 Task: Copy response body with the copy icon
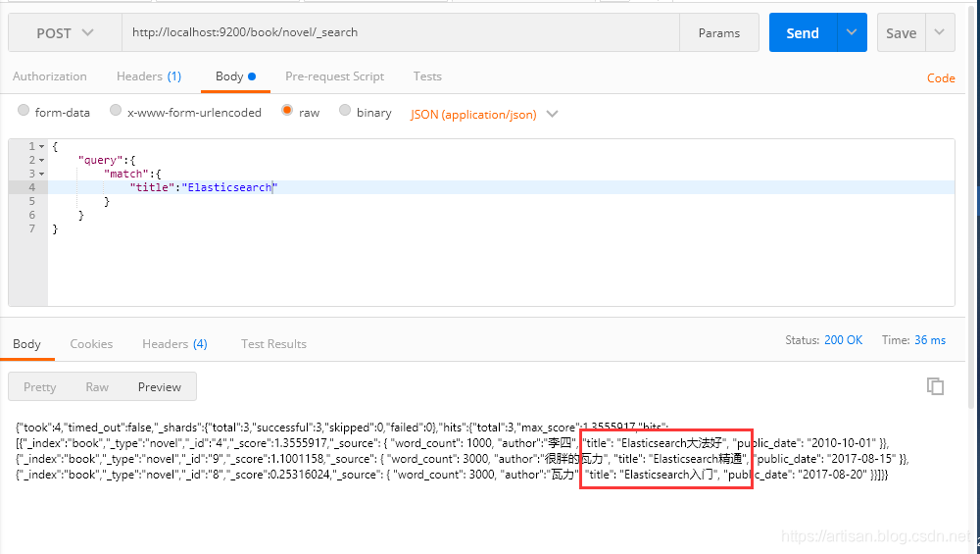coord(935,386)
